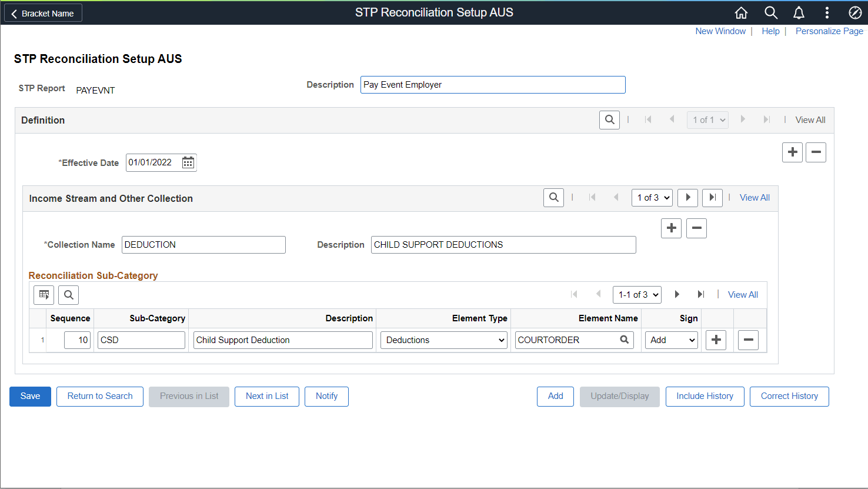The image size is (868, 489).
Task: Save the STP Reconciliation setup
Action: [30, 396]
